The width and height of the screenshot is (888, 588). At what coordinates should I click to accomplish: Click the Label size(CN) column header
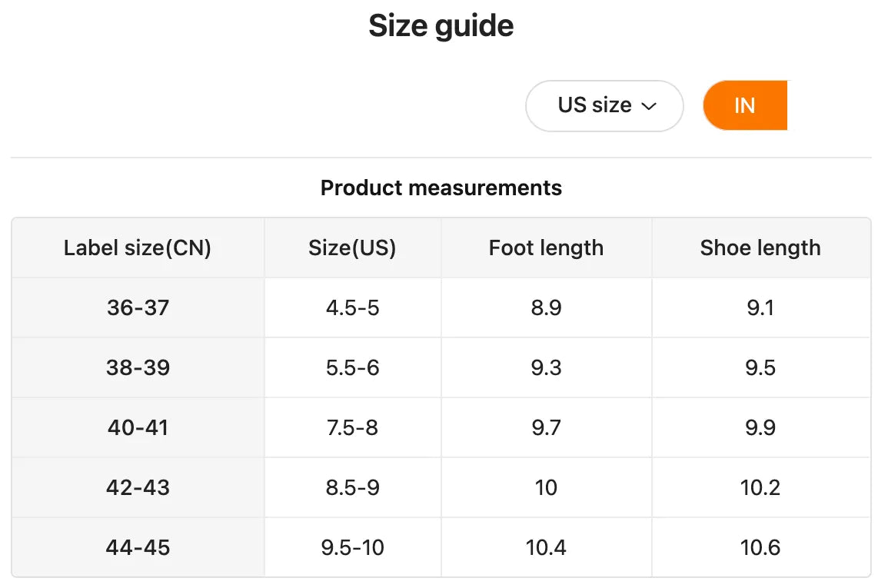pyautogui.click(x=138, y=248)
